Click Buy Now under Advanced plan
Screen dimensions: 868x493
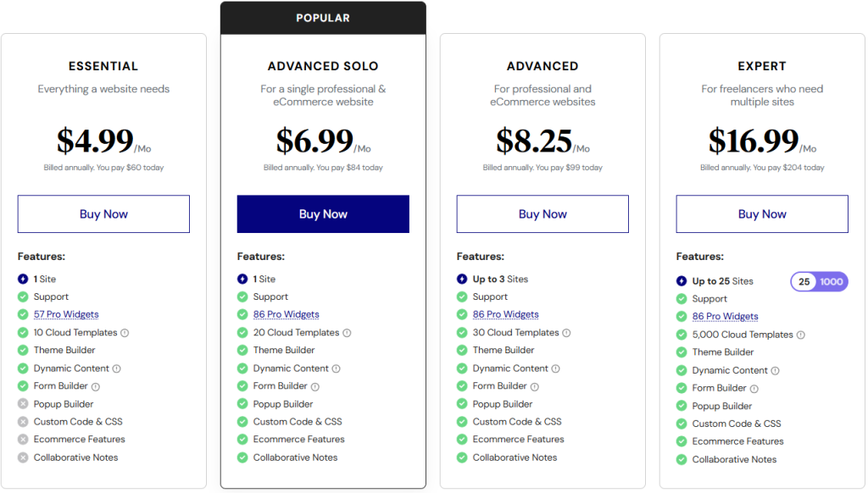point(542,214)
